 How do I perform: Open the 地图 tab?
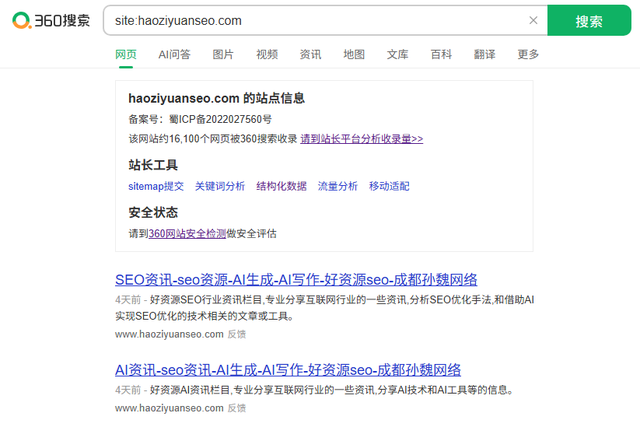point(354,54)
